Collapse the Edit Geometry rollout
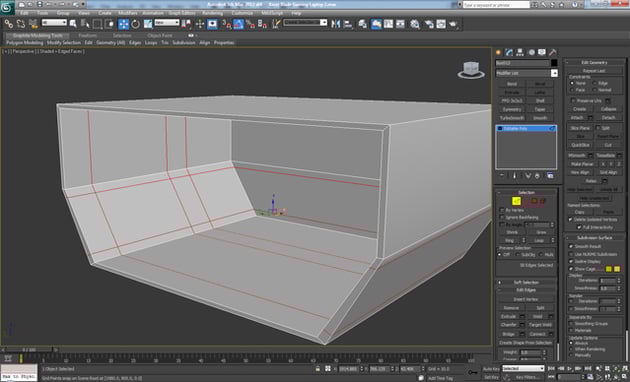Screen dimensions: 630x382 [595, 62]
